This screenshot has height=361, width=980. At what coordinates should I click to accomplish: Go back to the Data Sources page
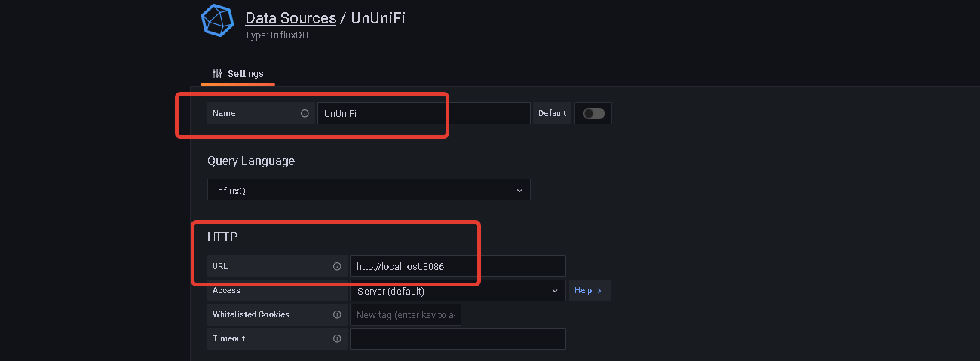[291, 18]
